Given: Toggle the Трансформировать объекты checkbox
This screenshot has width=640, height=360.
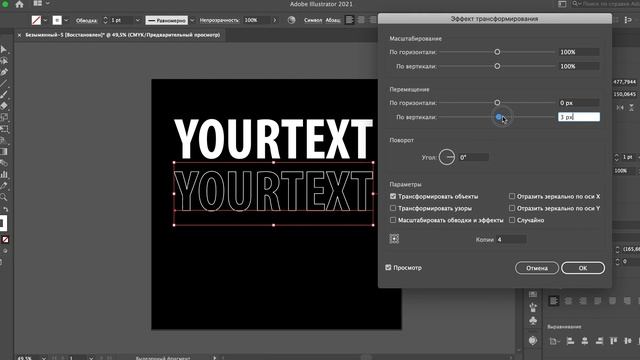Looking at the screenshot, I should [393, 196].
